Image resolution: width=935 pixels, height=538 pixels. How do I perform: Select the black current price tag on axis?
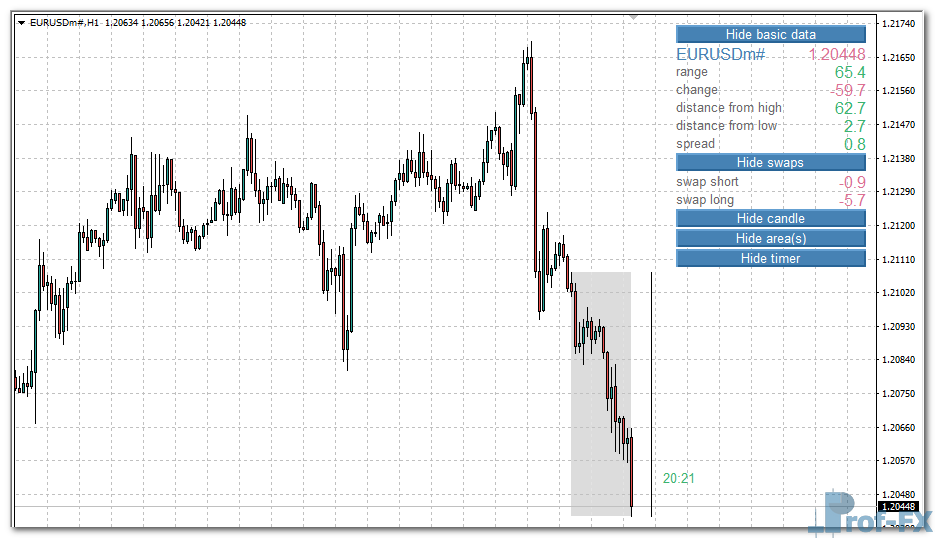(x=897, y=507)
